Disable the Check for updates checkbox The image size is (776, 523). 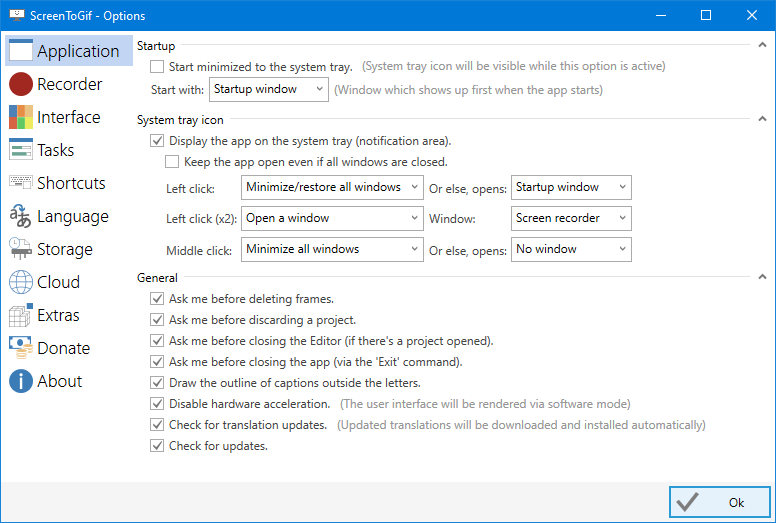click(157, 446)
